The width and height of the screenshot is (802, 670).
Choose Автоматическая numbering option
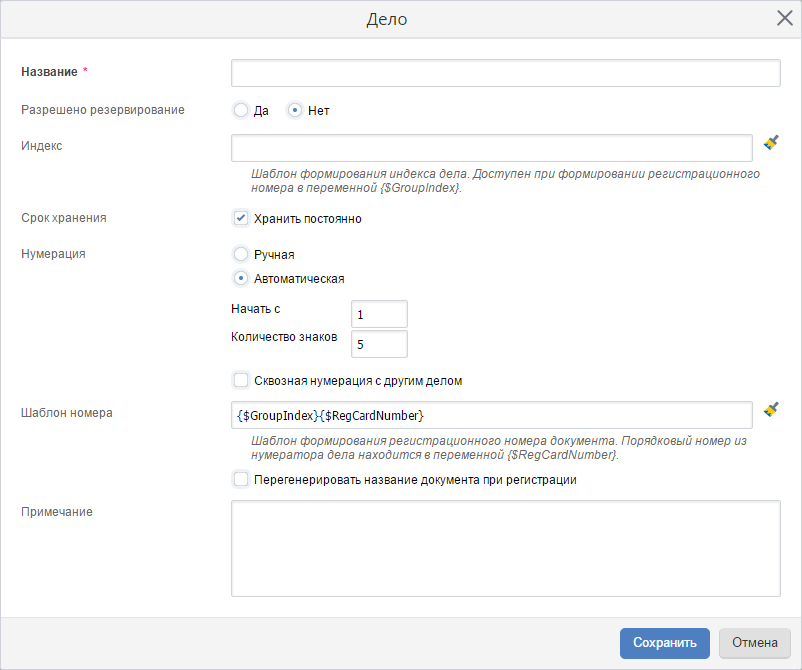click(x=241, y=279)
